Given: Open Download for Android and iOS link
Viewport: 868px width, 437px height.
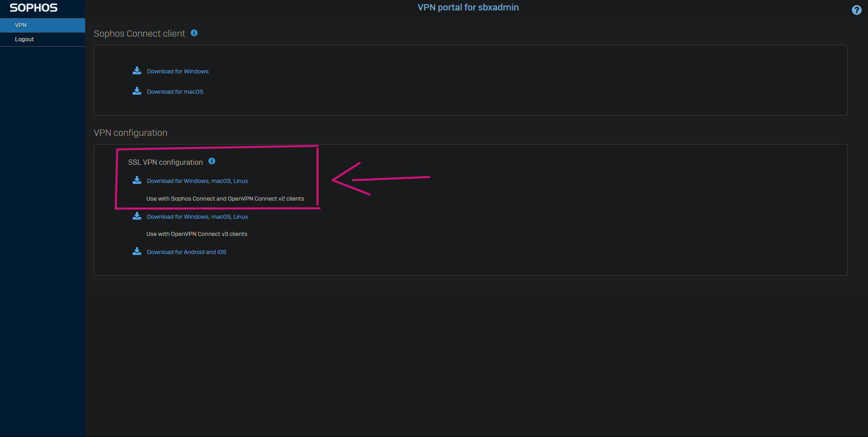Looking at the screenshot, I should (186, 252).
